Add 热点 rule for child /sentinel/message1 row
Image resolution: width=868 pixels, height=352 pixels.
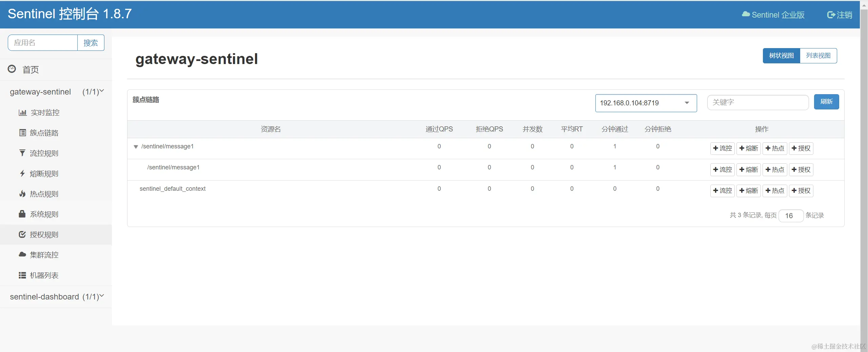click(x=775, y=169)
